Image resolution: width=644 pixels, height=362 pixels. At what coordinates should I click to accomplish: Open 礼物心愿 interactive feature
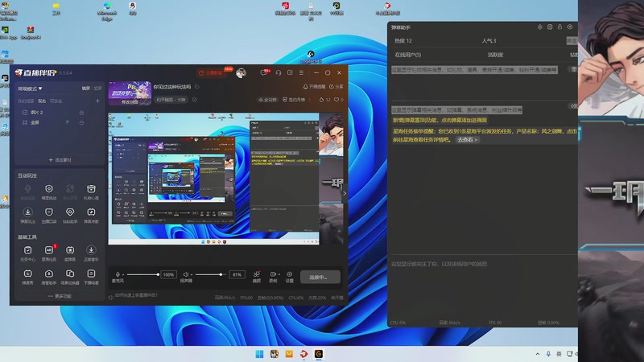point(91,191)
